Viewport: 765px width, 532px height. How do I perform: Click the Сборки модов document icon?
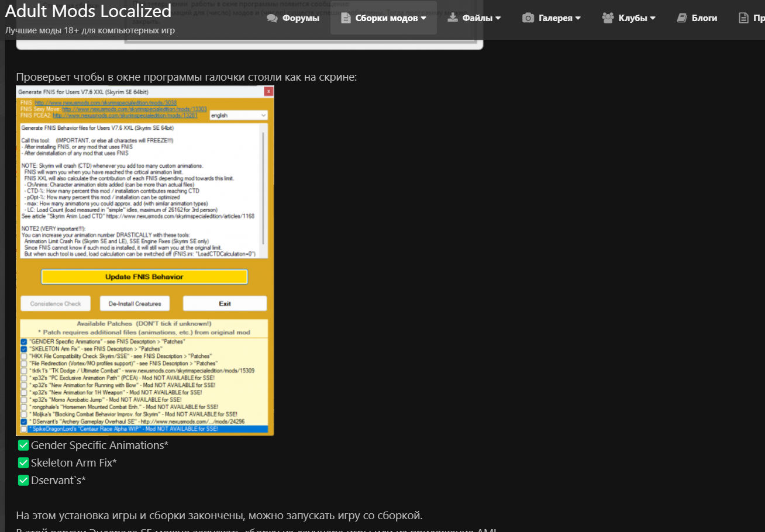(346, 18)
